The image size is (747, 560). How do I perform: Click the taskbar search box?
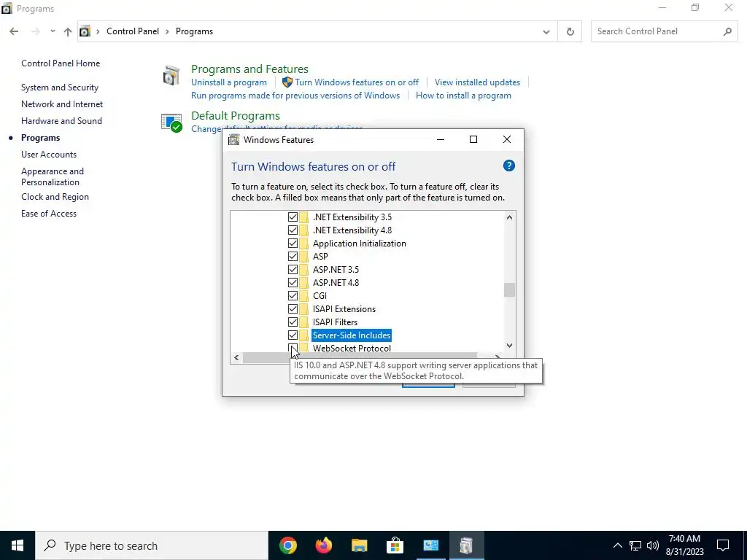coord(152,545)
